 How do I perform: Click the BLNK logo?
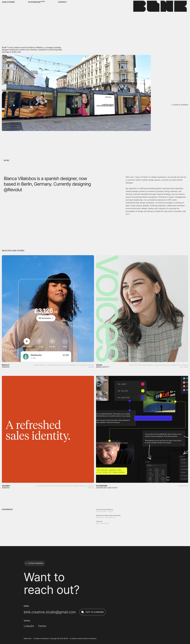click(160, 6)
